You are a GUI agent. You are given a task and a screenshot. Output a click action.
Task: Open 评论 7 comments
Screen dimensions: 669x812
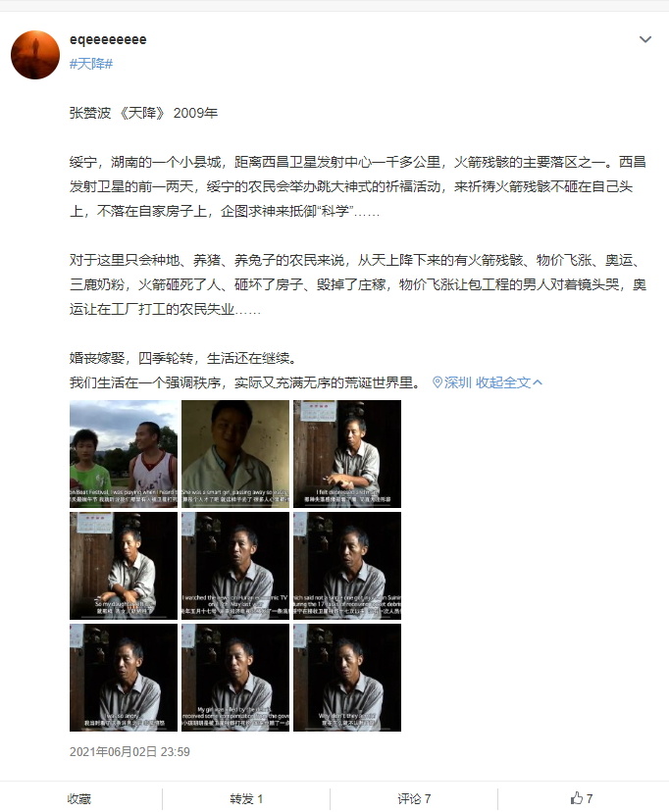pyautogui.click(x=414, y=798)
